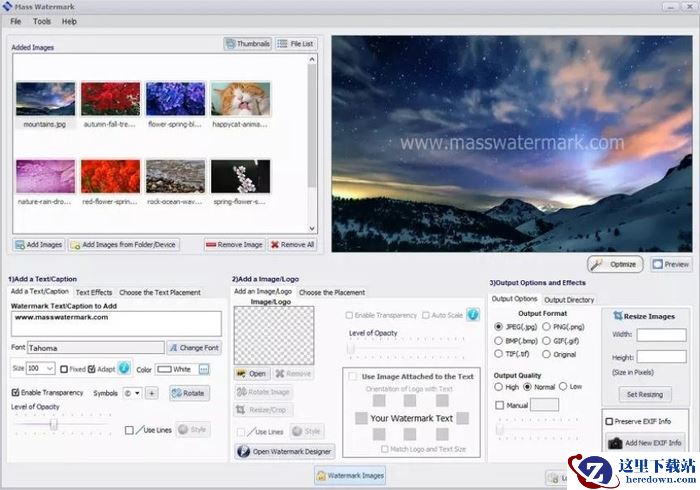Switch to Text Effects tab

click(94, 292)
